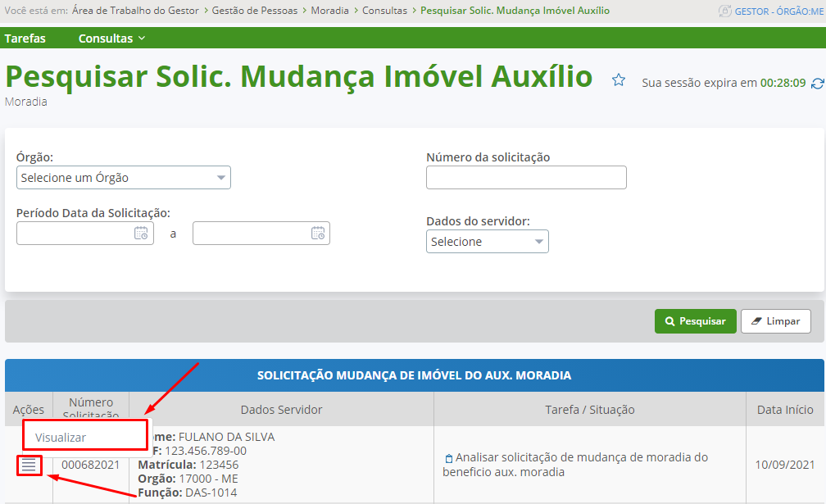The image size is (826, 504).
Task: Click clipboard icon next to Analisar solicitação task
Action: (x=449, y=458)
